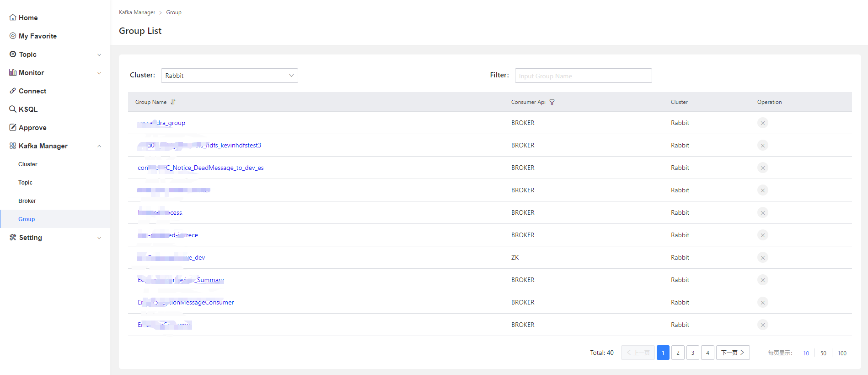
Task: Delete the cassandra_group row
Action: coord(762,123)
